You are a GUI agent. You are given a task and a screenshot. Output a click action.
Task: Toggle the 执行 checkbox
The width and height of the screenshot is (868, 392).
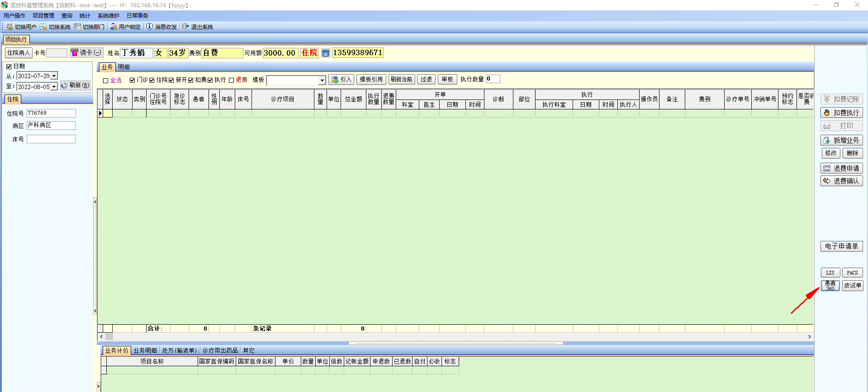(x=210, y=80)
